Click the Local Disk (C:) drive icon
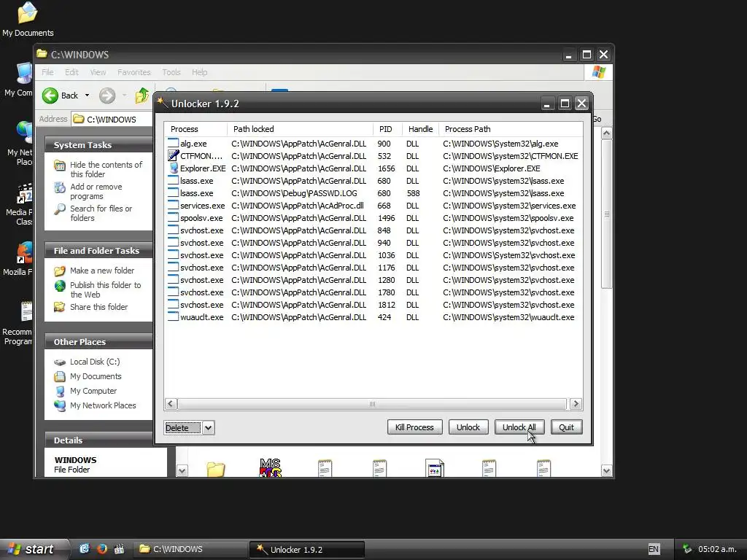 (x=60, y=362)
